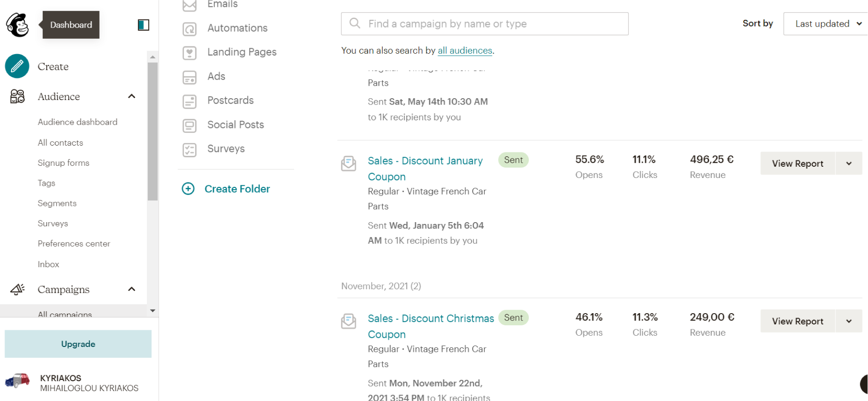Image resolution: width=868 pixels, height=401 pixels.
Task: Click the Mailchimp Freddie logo
Action: tap(18, 25)
